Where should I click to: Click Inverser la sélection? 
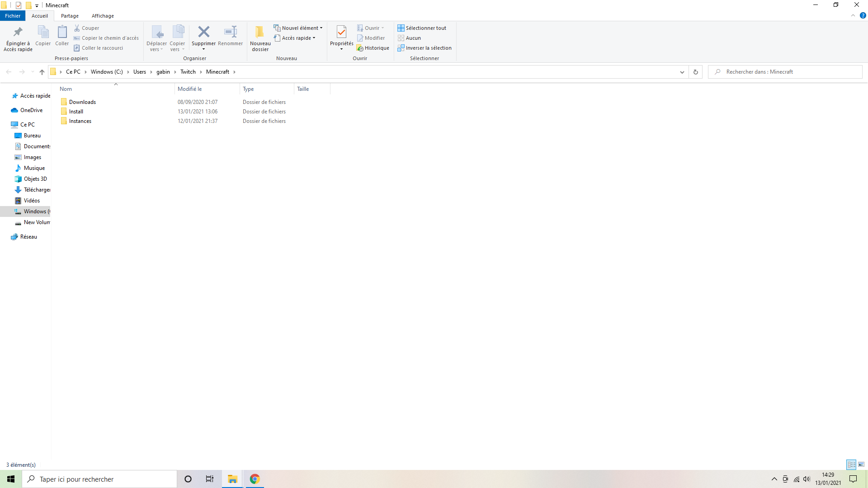click(425, 48)
